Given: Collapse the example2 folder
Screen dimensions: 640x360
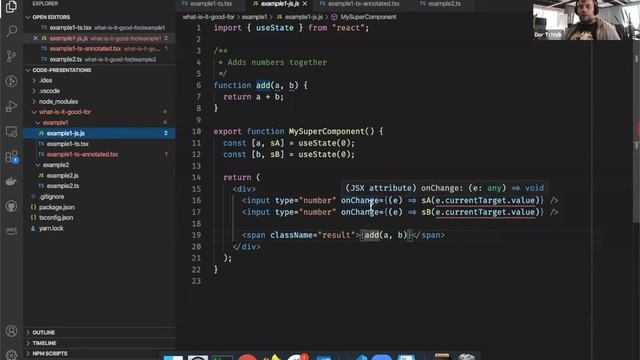Looking at the screenshot, I should coord(56,165).
